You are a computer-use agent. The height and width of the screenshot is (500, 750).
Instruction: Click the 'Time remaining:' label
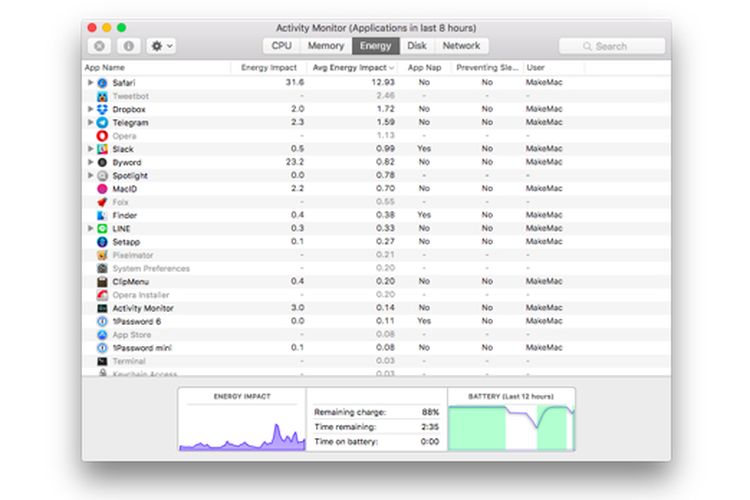tap(345, 427)
